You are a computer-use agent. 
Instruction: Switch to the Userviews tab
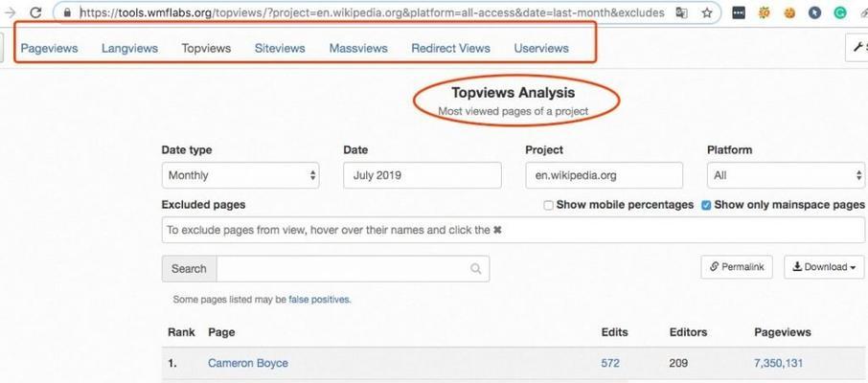pos(541,48)
